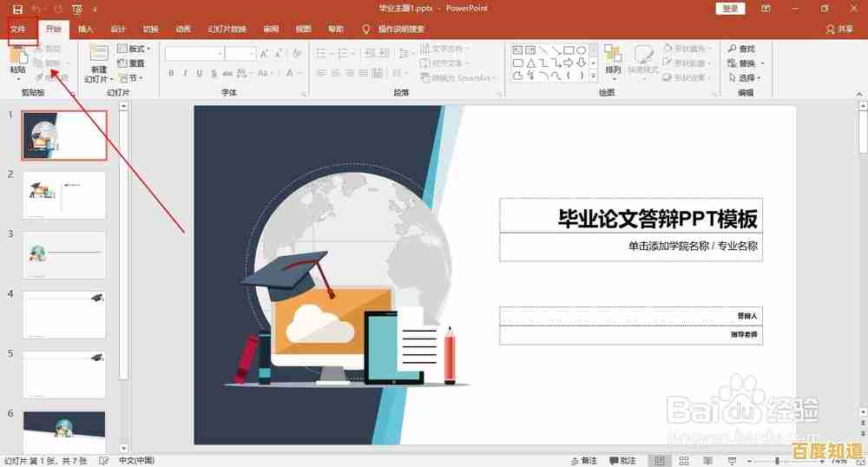Image resolution: width=868 pixels, height=467 pixels.
Task: Toggle text Shadow (S) formatting
Action: click(214, 73)
